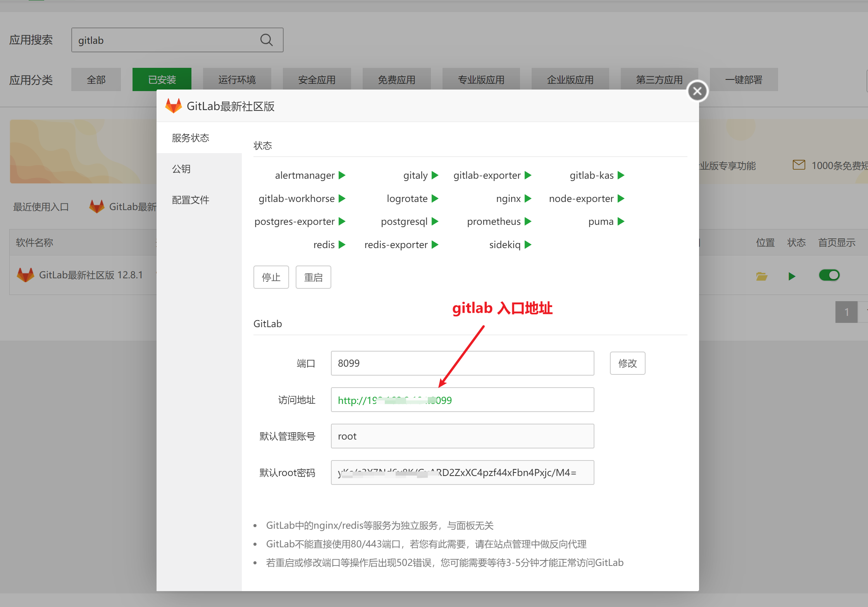Click the GitLab fox logo in dialog title
The height and width of the screenshot is (607, 868).
pyautogui.click(x=173, y=106)
